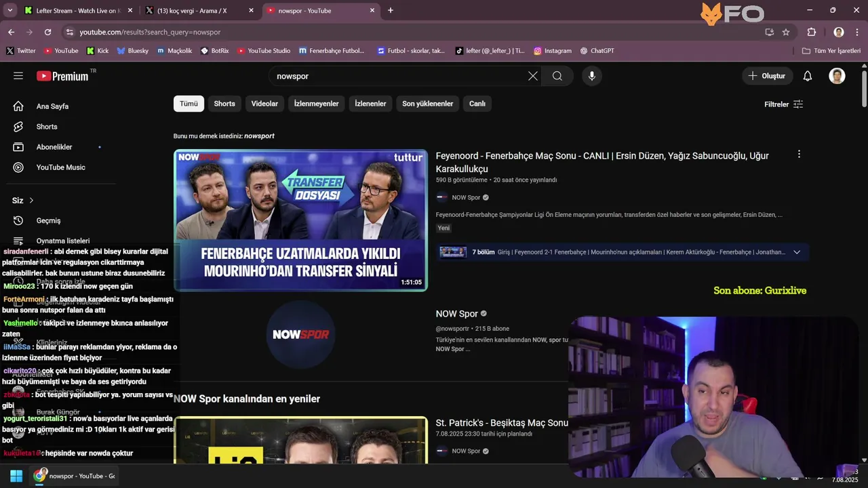Open the Maçkolik bookmark
Screen dimensions: 868x488
tap(174, 51)
